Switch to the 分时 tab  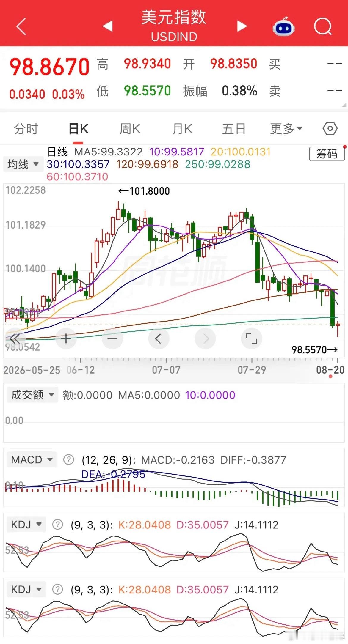(x=26, y=129)
